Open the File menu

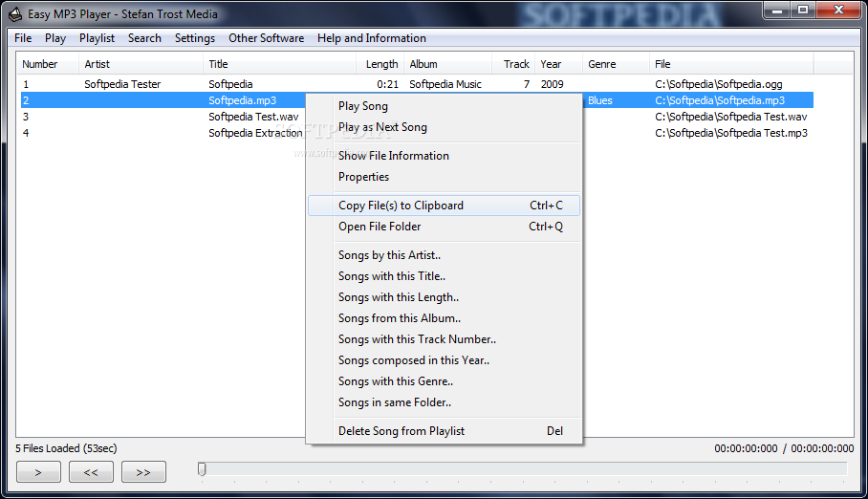23,38
